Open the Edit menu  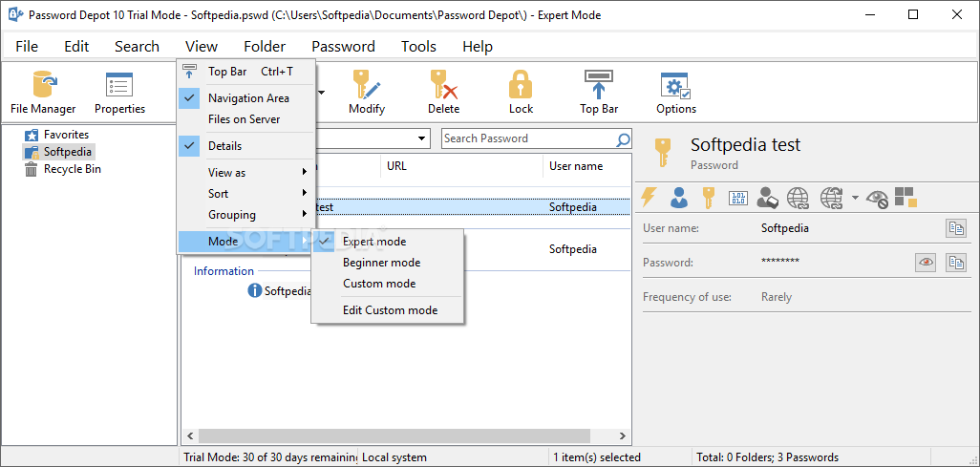(x=76, y=46)
